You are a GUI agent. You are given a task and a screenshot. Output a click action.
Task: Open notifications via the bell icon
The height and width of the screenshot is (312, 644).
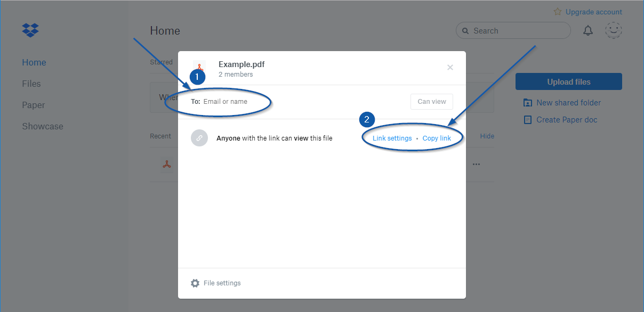click(588, 30)
